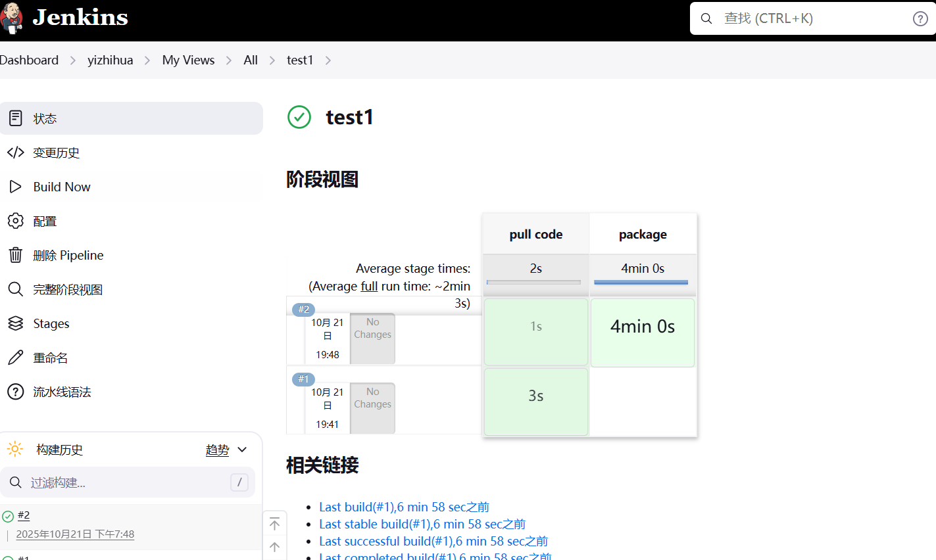Viewport: 936px width, 560px height.
Task: Open the 4min 0s package cell
Action: (x=643, y=333)
